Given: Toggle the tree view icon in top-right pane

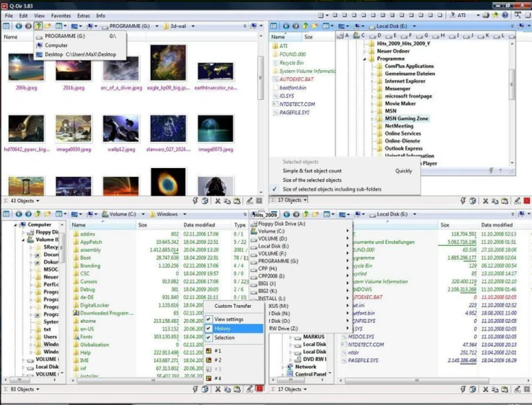Looking at the screenshot, I should point(273,25).
